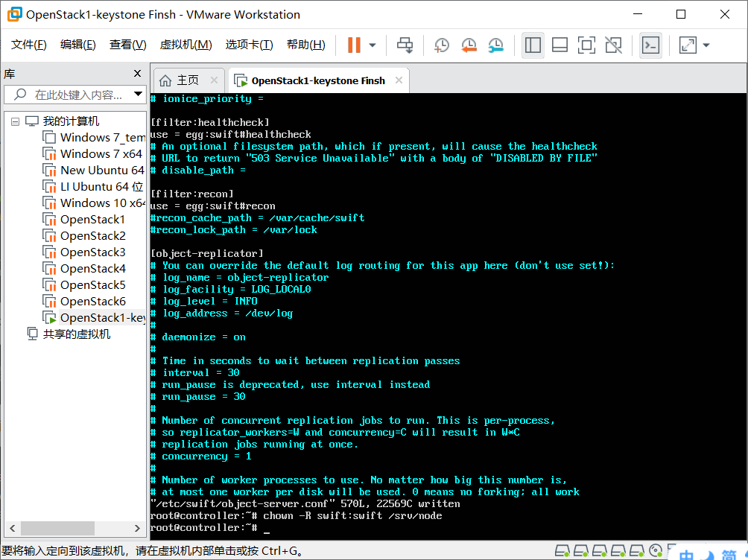Expand the power options dropdown beside pause
Image resolution: width=748 pixels, height=560 pixels.
point(373,45)
